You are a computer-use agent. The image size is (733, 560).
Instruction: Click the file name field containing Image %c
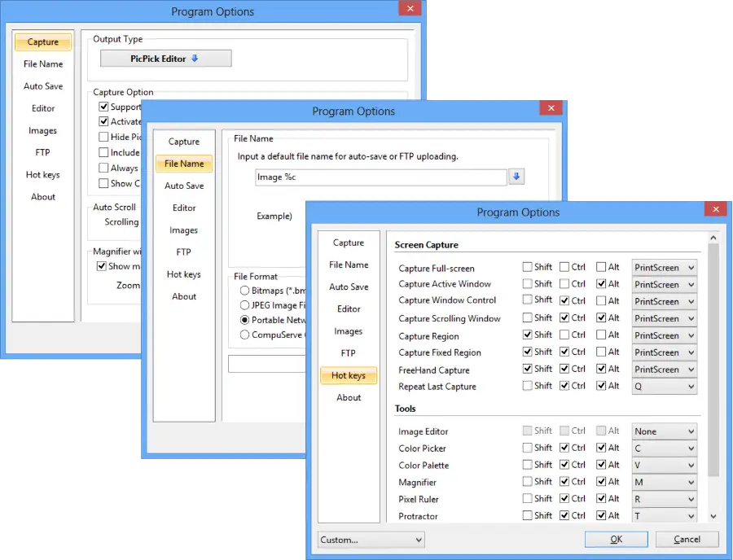380,177
